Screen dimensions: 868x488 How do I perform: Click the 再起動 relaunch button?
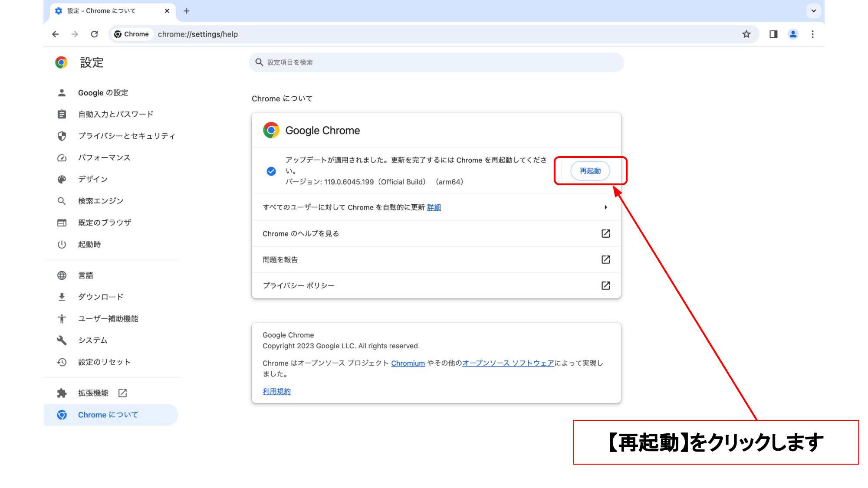click(x=590, y=171)
